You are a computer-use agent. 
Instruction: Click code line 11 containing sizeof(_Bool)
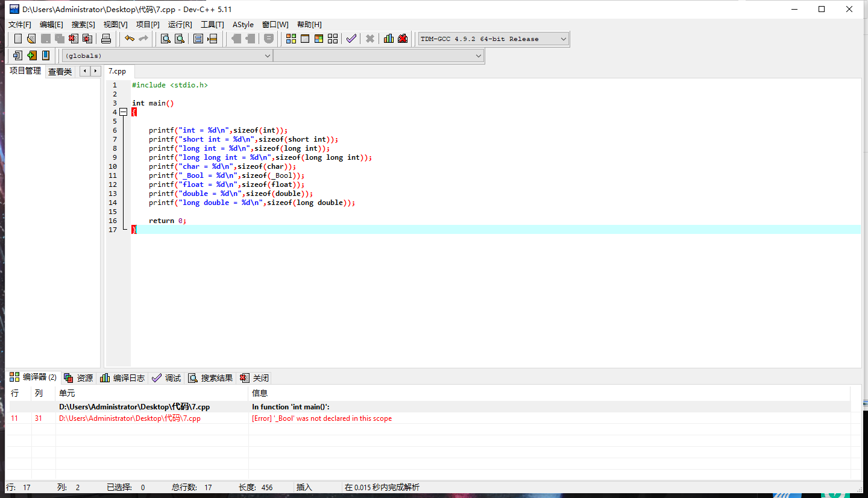point(227,175)
